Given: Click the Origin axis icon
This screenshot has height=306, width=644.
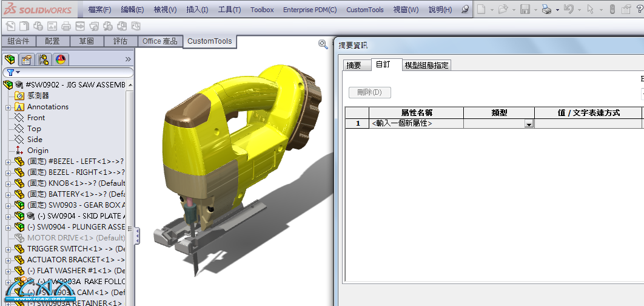Looking at the screenshot, I should click(x=19, y=151).
